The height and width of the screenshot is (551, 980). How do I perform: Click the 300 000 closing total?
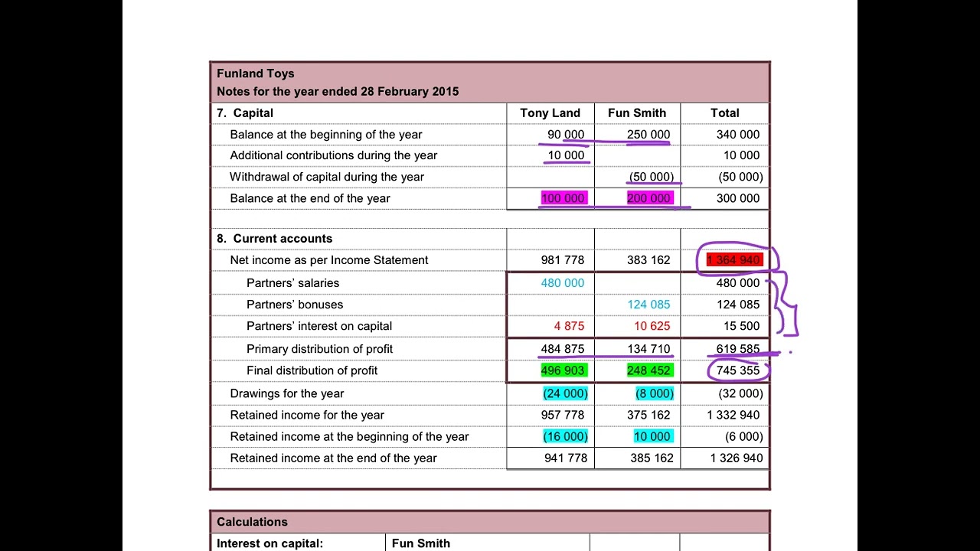(738, 198)
